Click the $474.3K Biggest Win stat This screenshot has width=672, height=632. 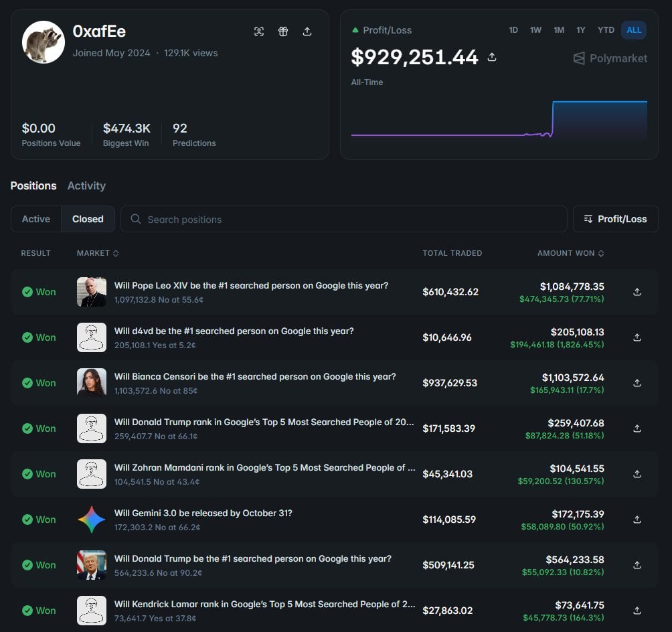tap(127, 134)
